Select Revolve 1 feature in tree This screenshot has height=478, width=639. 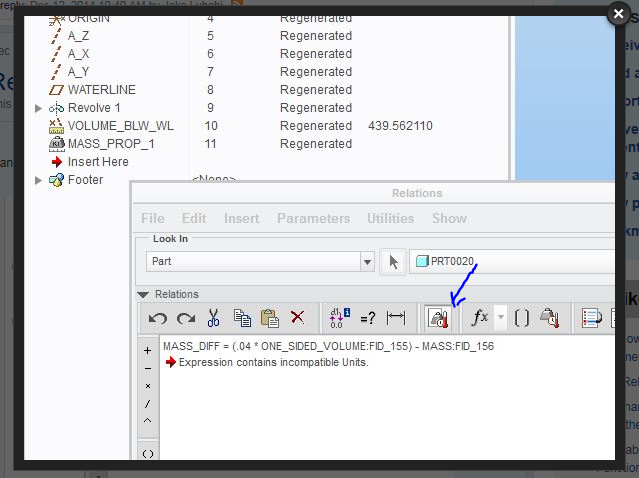pyautogui.click(x=94, y=108)
